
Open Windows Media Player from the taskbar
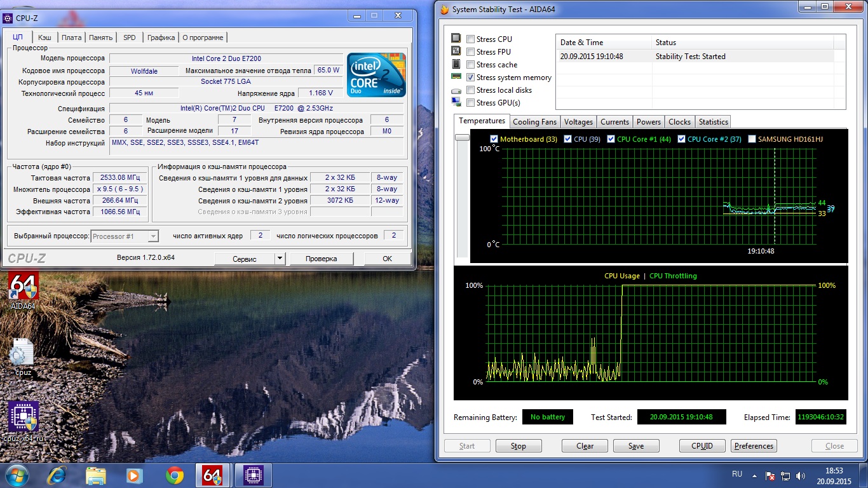[134, 475]
